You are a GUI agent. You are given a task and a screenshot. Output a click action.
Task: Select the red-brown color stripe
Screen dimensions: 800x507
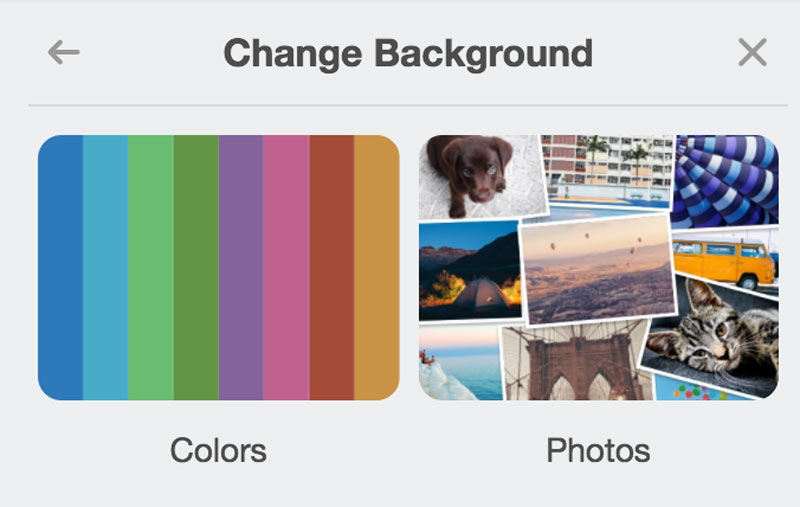pyautogui.click(x=331, y=267)
